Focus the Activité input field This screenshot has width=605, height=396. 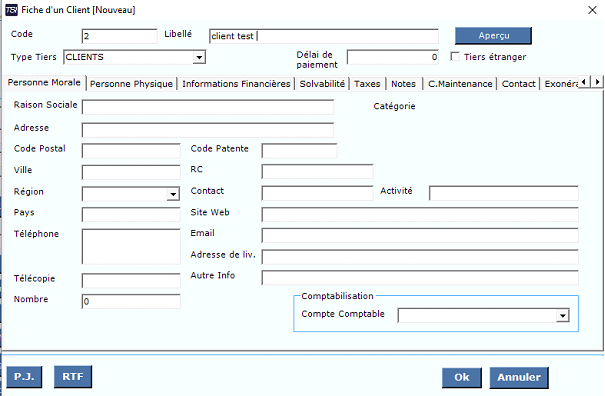coord(504,193)
